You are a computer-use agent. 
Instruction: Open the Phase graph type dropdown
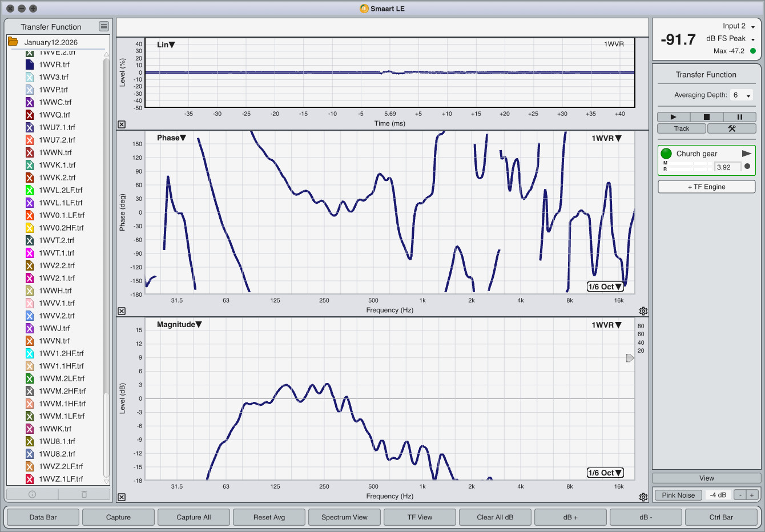[x=171, y=138]
